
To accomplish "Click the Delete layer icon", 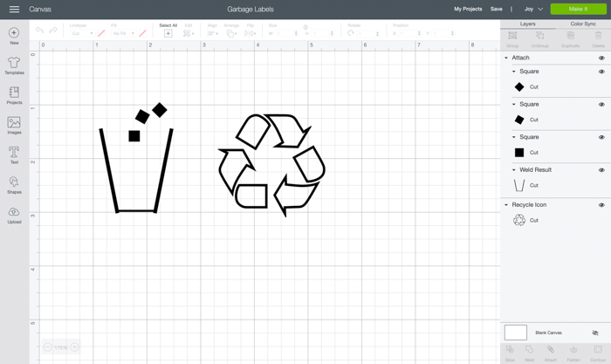I will [598, 36].
